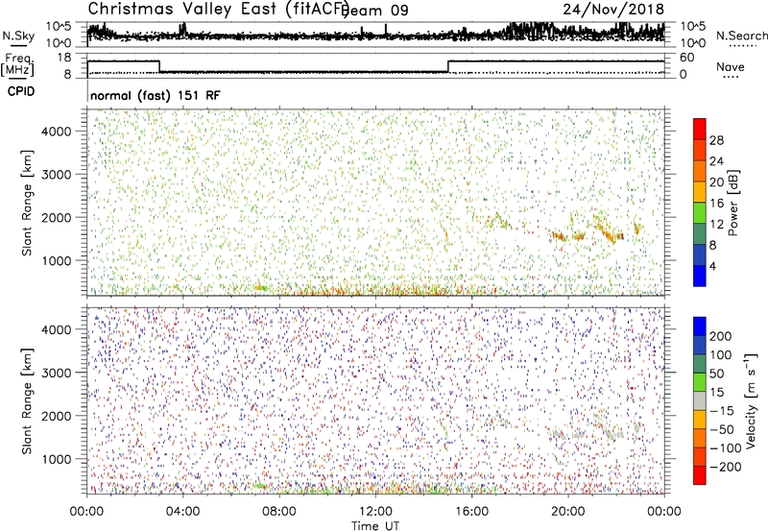Viewport: 768px width, 532px height.
Task: Click the '24' label on the power colorbar
Action: 716,161
